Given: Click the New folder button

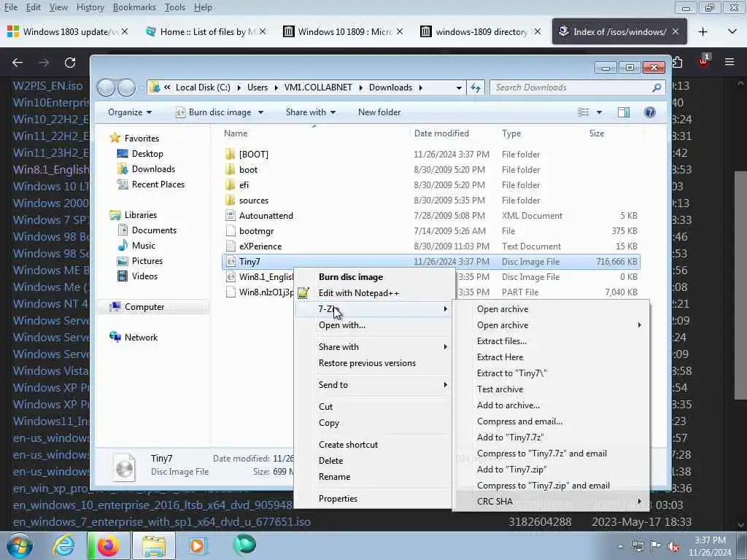Looking at the screenshot, I should [x=379, y=112].
